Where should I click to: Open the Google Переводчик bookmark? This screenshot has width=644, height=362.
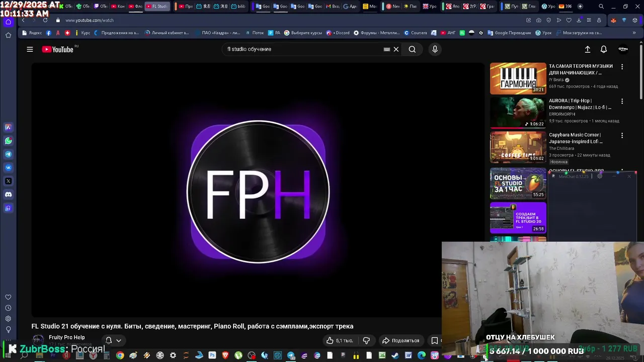coord(509,33)
